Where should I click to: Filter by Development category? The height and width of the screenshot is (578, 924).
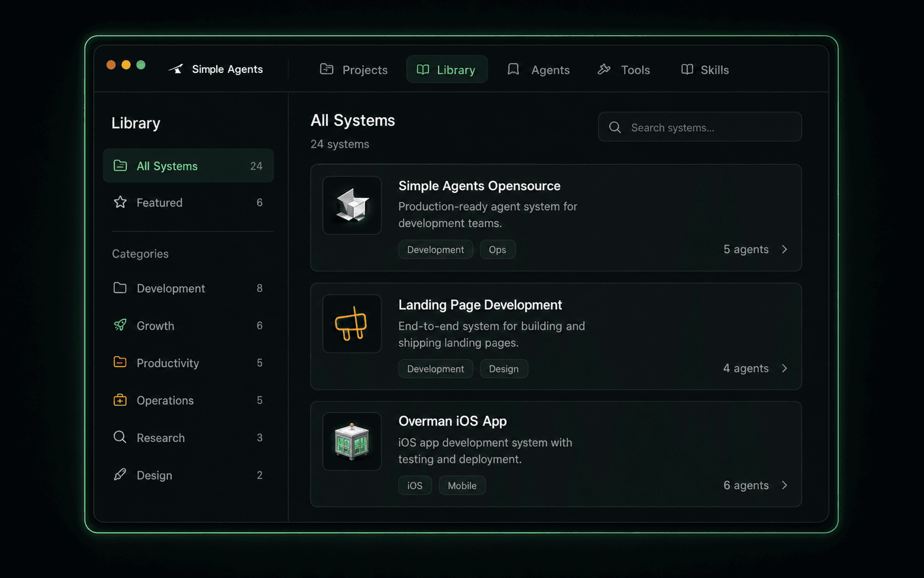point(188,288)
